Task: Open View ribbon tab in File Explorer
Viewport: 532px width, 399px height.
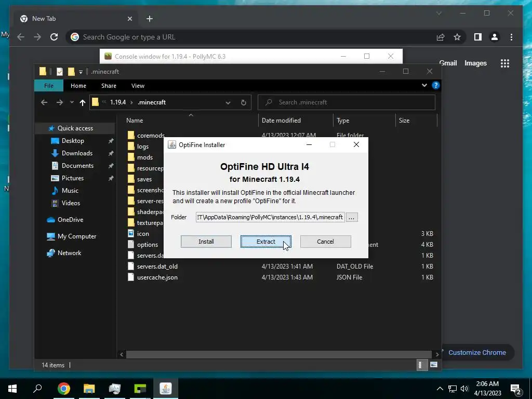Action: [x=138, y=86]
